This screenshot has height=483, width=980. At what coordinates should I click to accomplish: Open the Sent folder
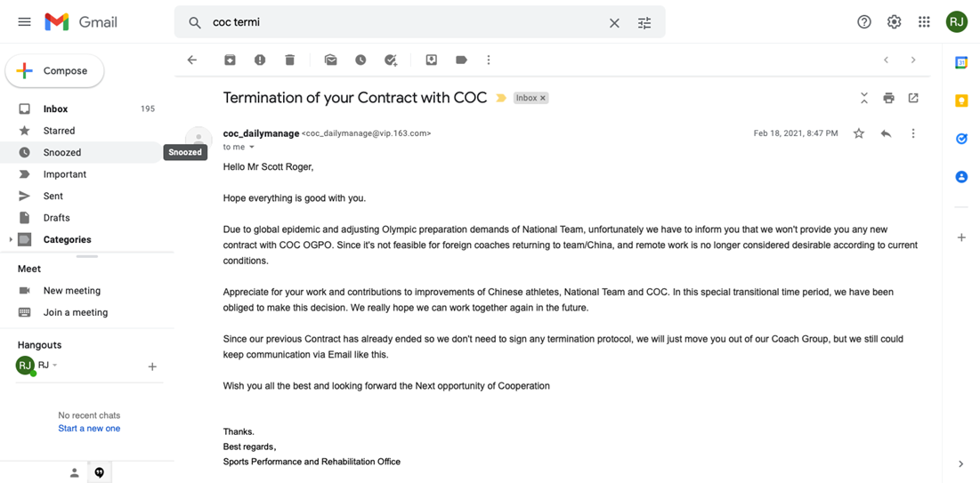point(53,196)
